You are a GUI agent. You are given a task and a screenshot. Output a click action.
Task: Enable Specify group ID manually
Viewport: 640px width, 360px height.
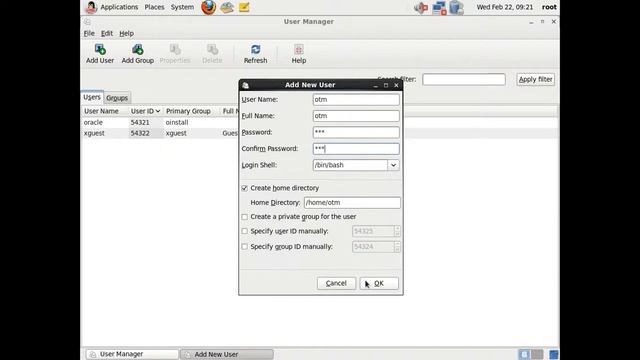click(244, 247)
